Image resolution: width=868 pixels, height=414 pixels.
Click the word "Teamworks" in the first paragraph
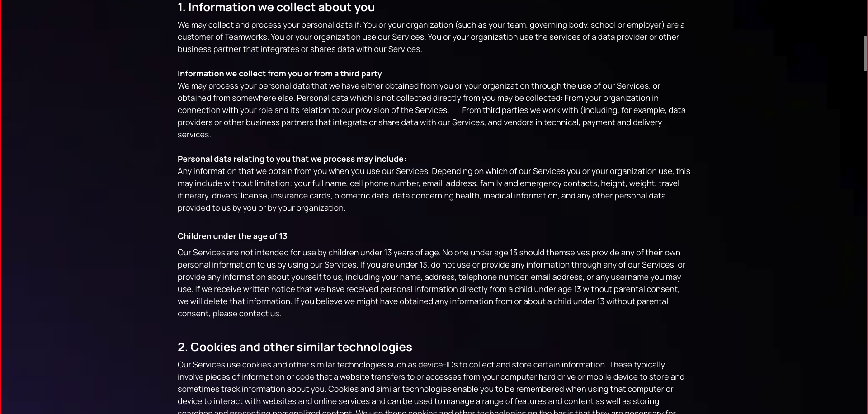click(x=246, y=37)
